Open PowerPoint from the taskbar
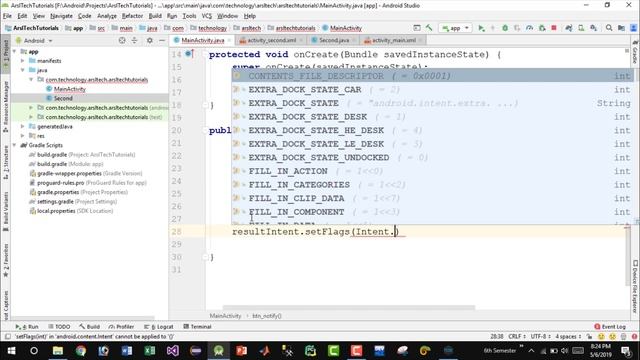 241,350
